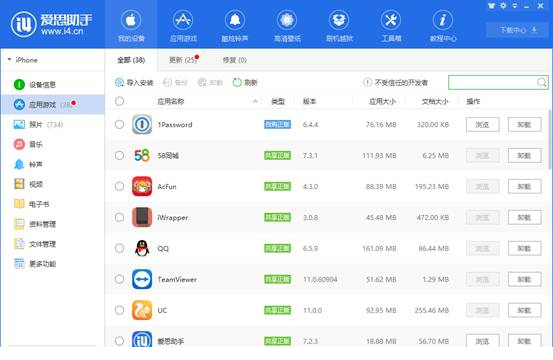The height and width of the screenshot is (360, 553).
Task: Click the search magnifier icon
Action: click(542, 83)
